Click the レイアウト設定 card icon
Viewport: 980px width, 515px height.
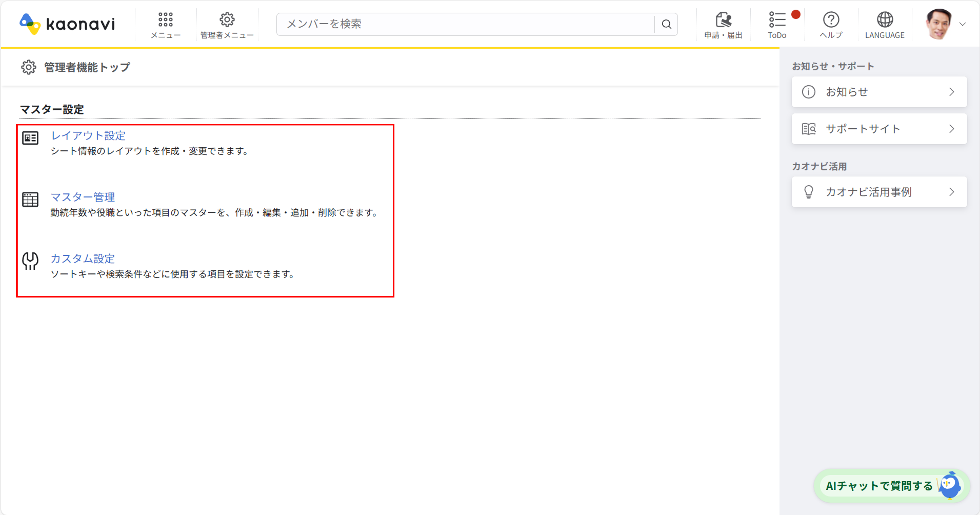tap(30, 138)
